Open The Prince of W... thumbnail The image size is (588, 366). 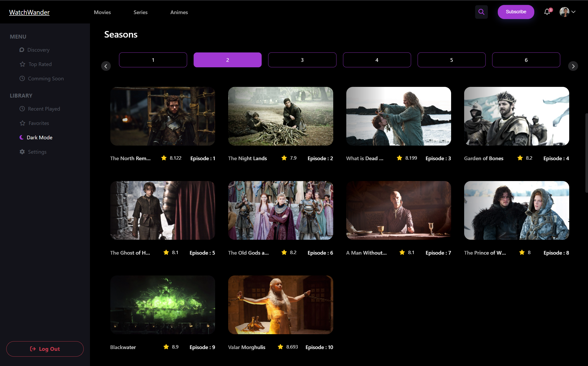[x=517, y=210]
